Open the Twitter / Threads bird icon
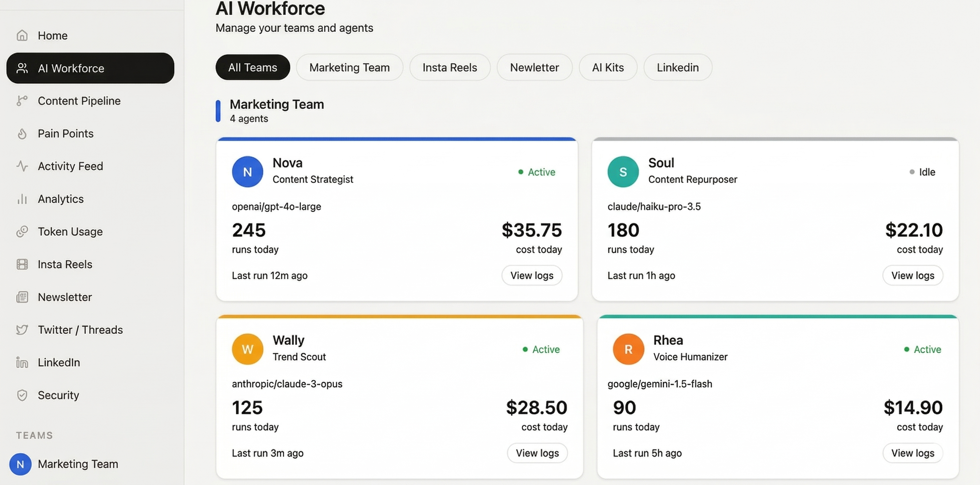Screen dimensions: 980x485 pos(22,329)
